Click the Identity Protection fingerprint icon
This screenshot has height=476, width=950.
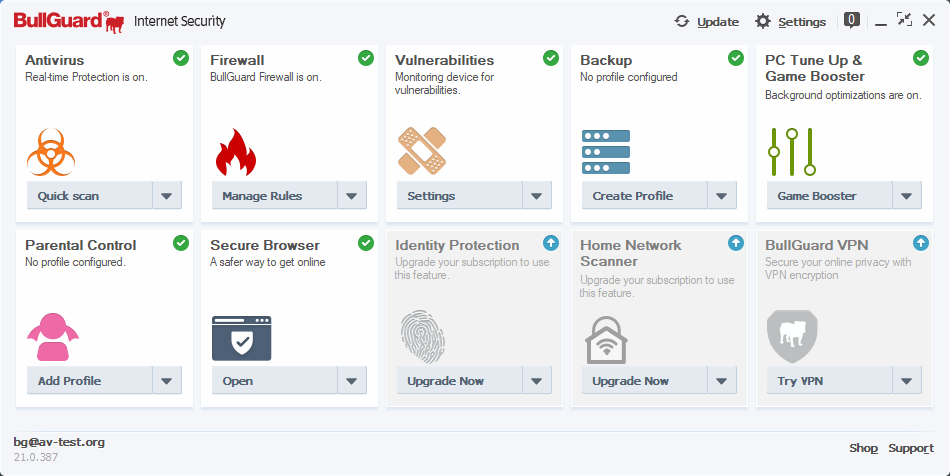pos(422,337)
